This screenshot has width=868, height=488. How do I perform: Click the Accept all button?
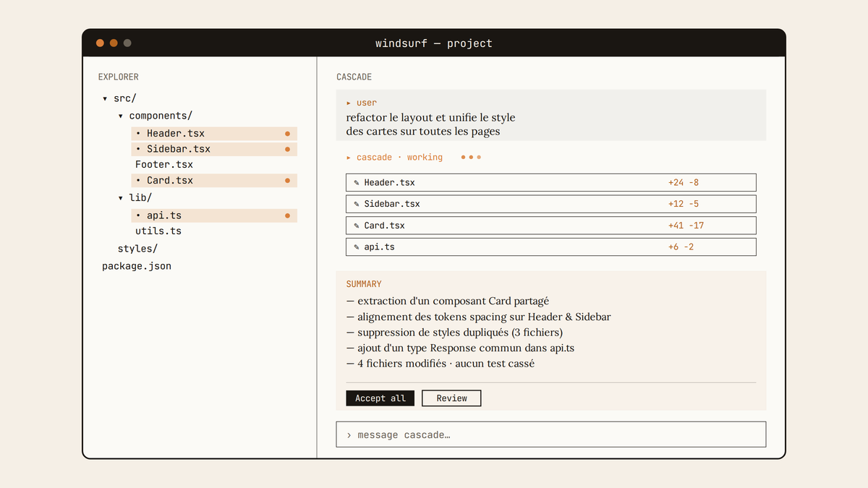click(380, 398)
